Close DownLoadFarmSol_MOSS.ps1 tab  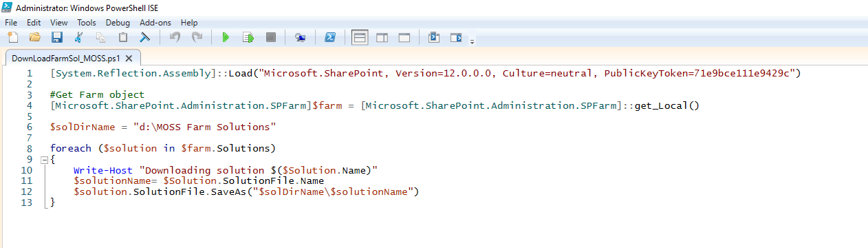point(129,58)
